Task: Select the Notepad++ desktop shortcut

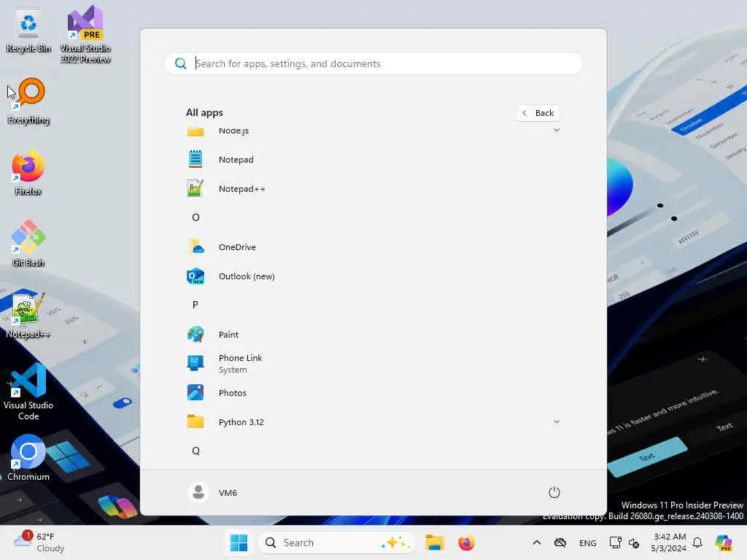Action: pyautogui.click(x=28, y=315)
